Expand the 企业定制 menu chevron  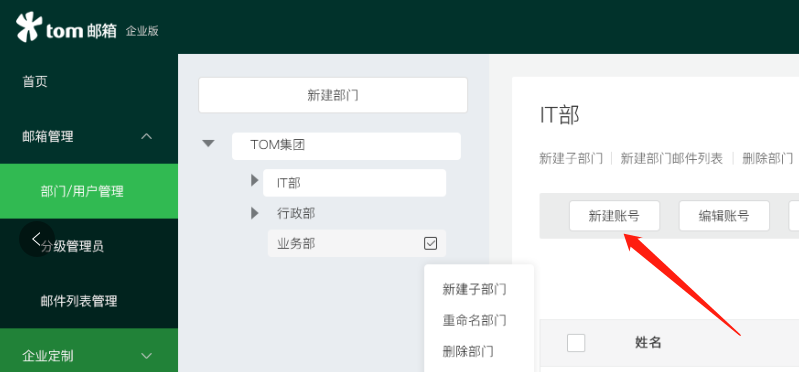point(146,356)
